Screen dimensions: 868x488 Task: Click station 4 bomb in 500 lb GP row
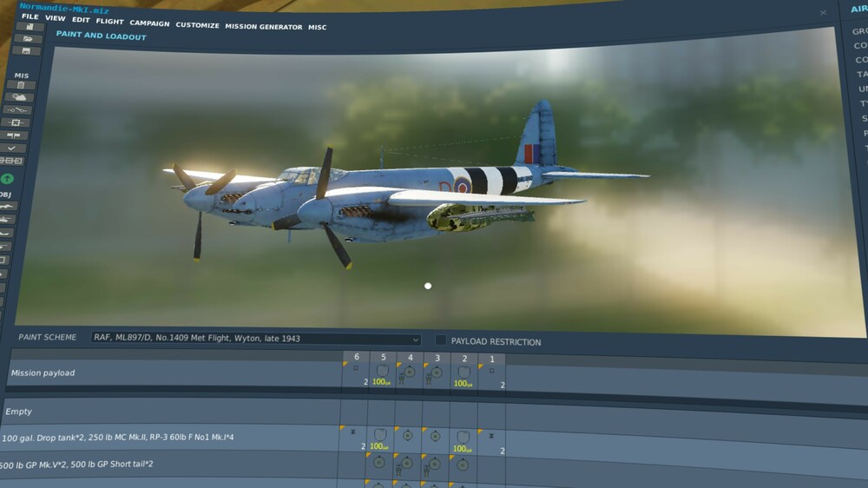406,465
